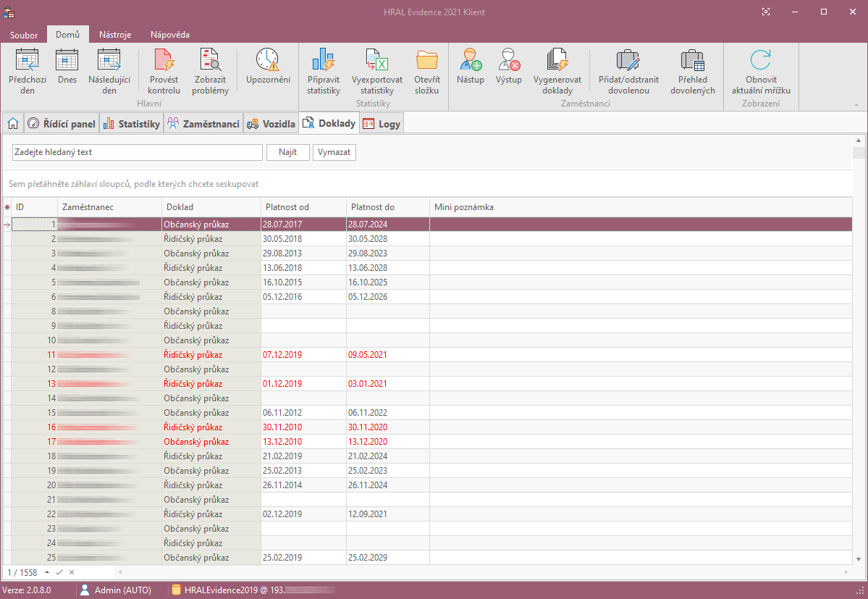This screenshot has height=599, width=868.
Task: Open the Soubor menu
Action: 24,34
